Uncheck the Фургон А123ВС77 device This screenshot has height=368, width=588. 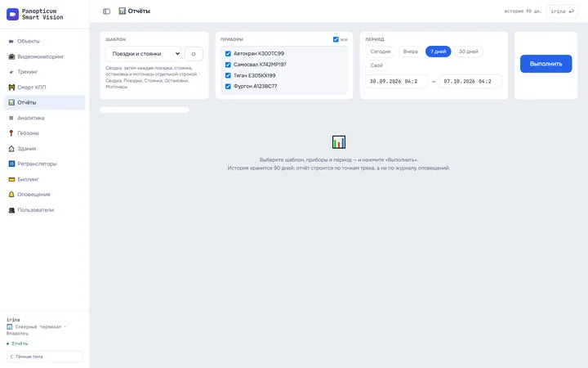tap(228, 87)
